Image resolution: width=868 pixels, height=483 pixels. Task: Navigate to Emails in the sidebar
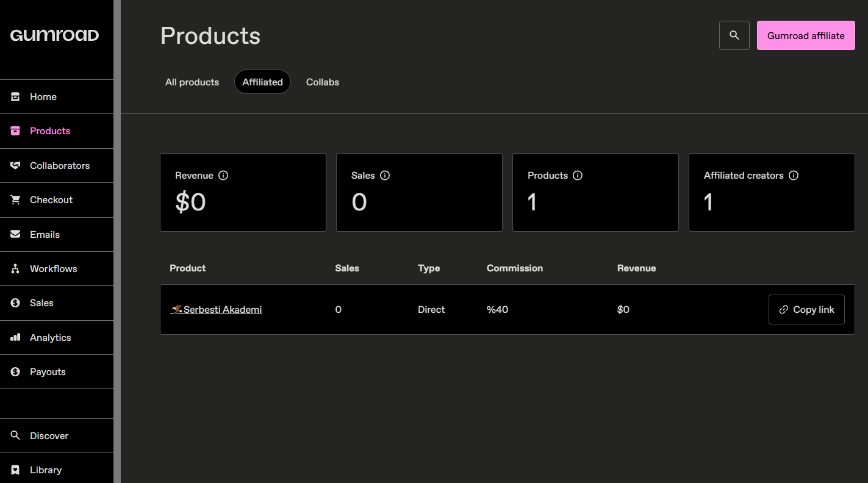click(x=57, y=234)
